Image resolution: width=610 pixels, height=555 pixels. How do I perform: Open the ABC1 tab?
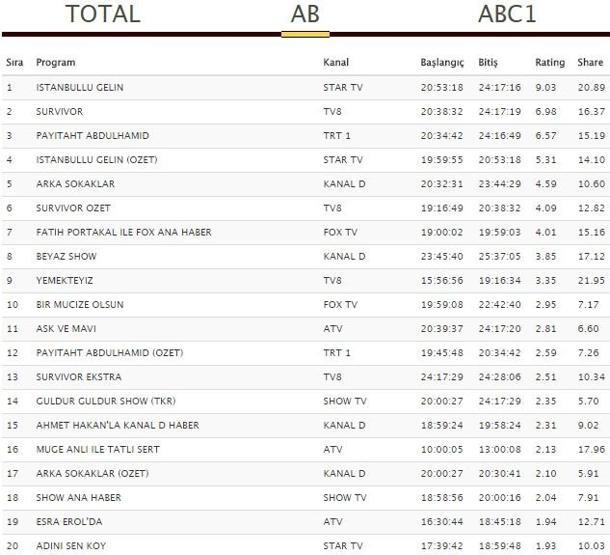[x=507, y=14]
